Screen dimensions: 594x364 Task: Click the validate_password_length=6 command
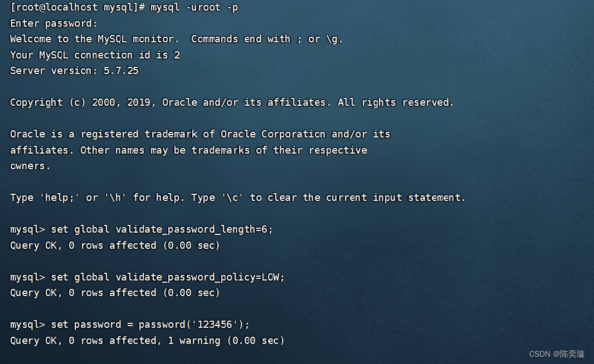click(162, 229)
